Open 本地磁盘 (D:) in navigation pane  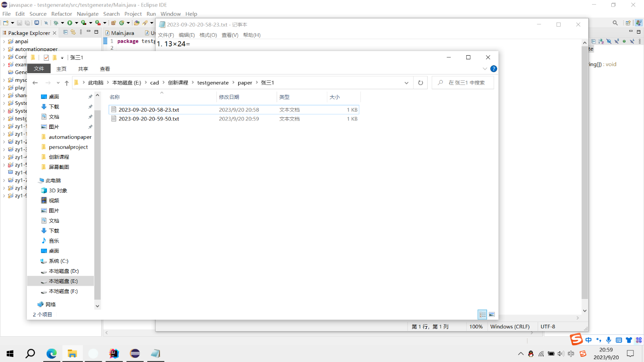(x=64, y=271)
